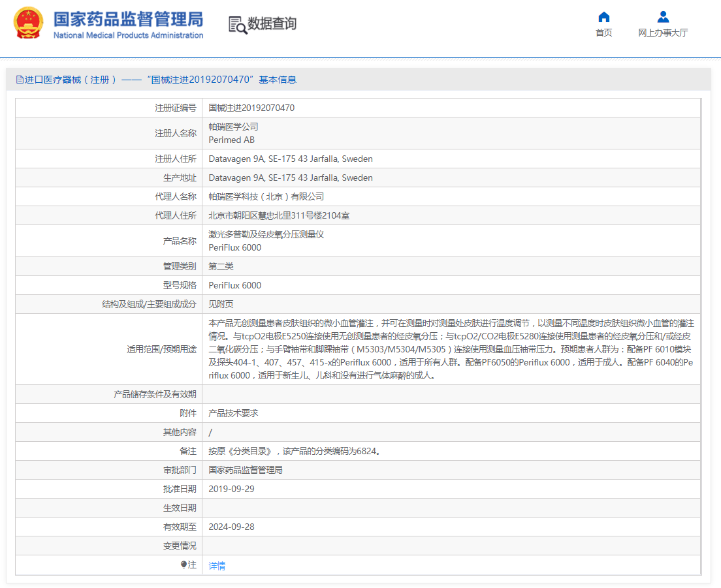Image resolution: width=721 pixels, height=588 pixels.
Task: Select the 生效日期 label cell
Action: (108, 508)
